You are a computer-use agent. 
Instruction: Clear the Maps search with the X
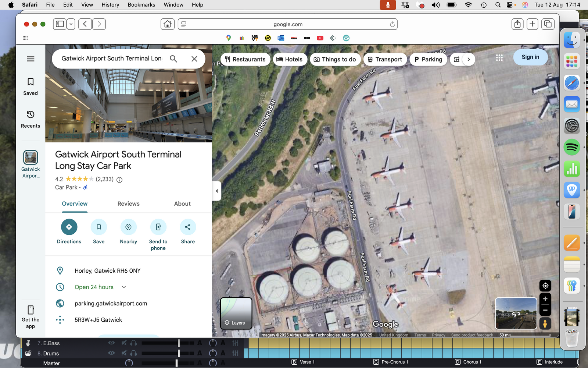click(194, 59)
